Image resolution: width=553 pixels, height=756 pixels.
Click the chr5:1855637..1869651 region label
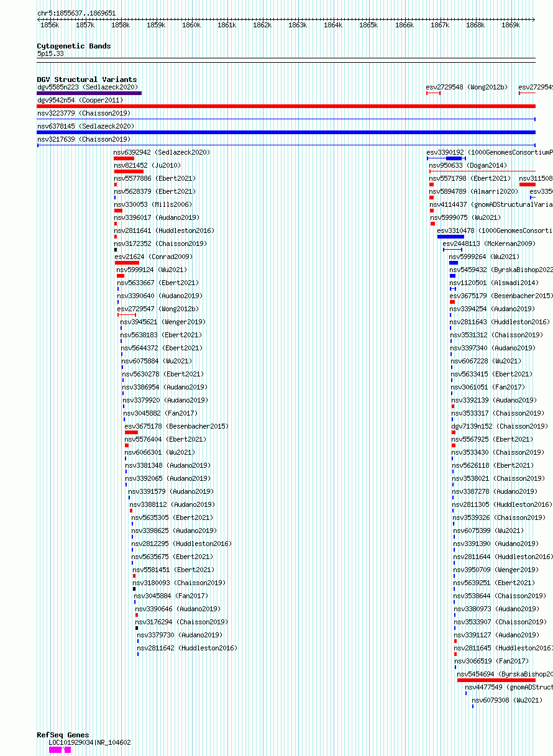[76, 13]
